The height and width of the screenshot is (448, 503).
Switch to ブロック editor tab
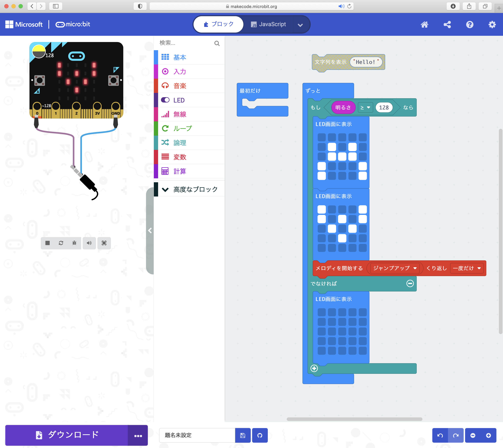[219, 24]
